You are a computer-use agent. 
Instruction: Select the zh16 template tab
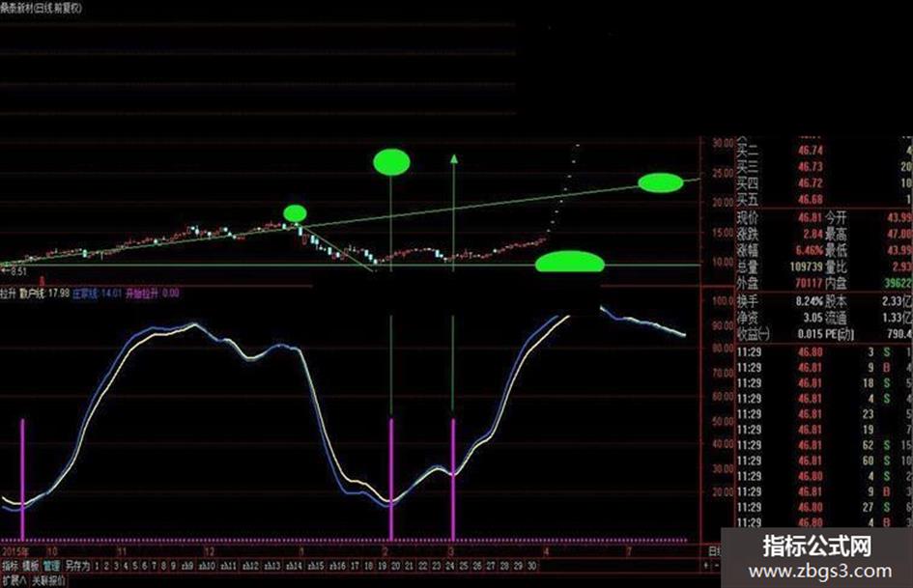[x=338, y=566]
